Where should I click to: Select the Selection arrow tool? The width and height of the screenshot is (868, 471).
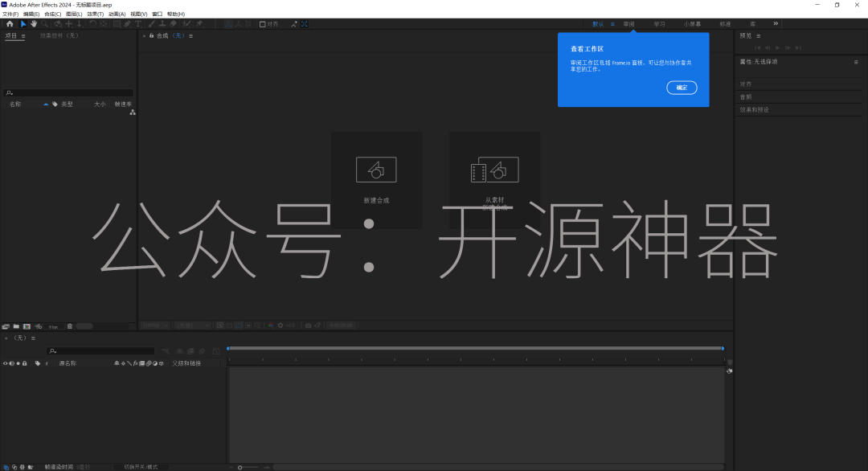pos(23,24)
